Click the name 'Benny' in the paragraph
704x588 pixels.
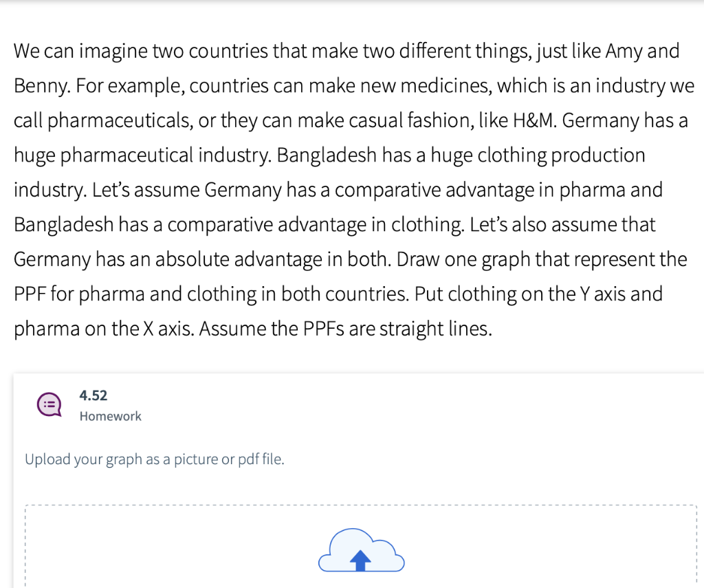(x=41, y=86)
